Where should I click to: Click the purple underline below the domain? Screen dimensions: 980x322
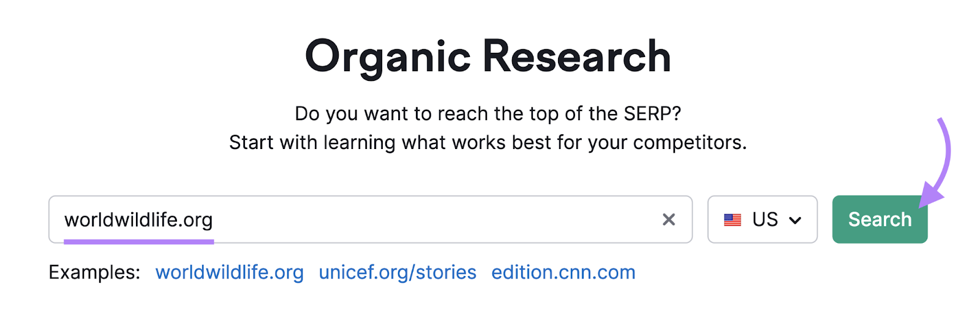pyautogui.click(x=138, y=242)
